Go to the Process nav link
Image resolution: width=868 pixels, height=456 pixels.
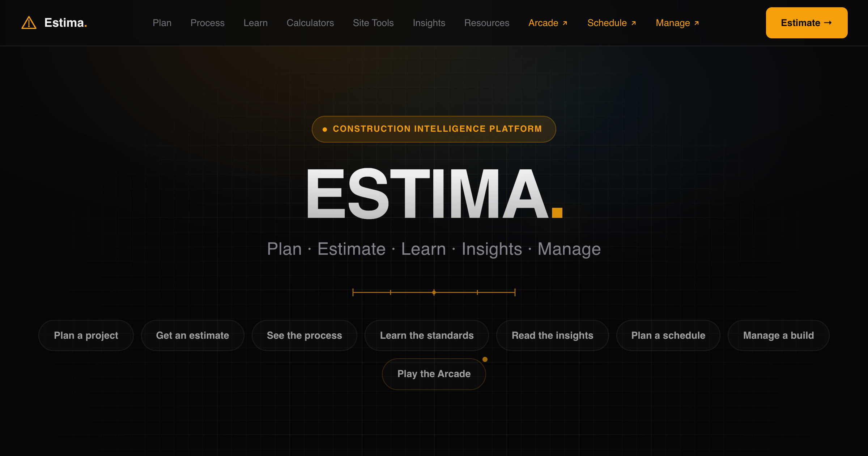[208, 23]
